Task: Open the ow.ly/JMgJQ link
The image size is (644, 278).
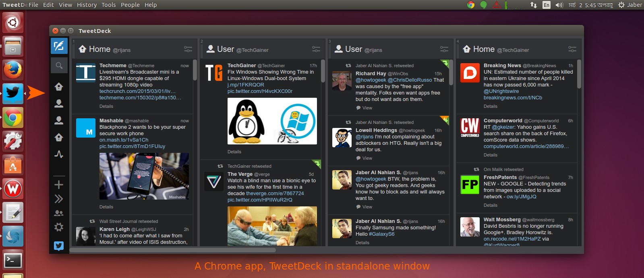Action: (522, 197)
